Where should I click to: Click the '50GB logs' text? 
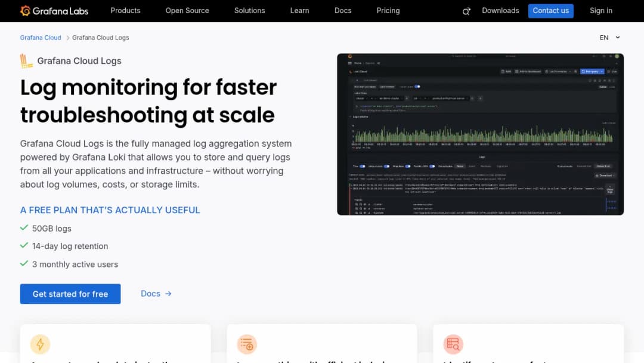pos(52,229)
